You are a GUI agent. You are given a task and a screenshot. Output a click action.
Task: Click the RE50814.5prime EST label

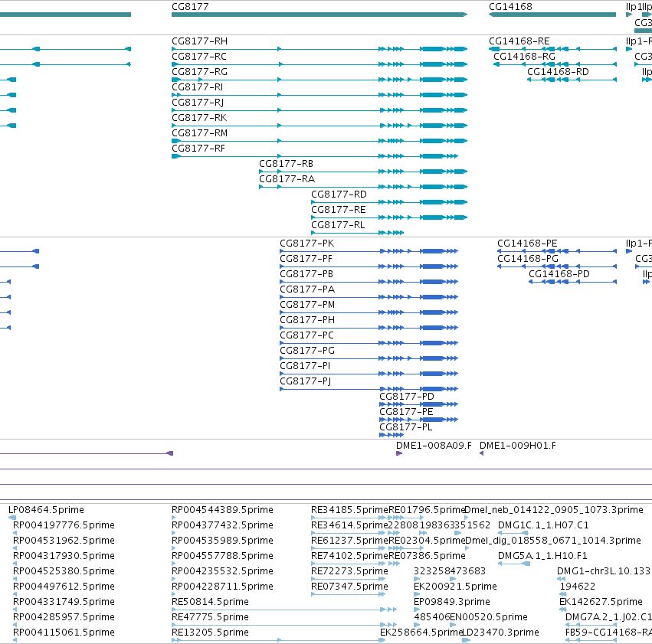tap(210, 602)
